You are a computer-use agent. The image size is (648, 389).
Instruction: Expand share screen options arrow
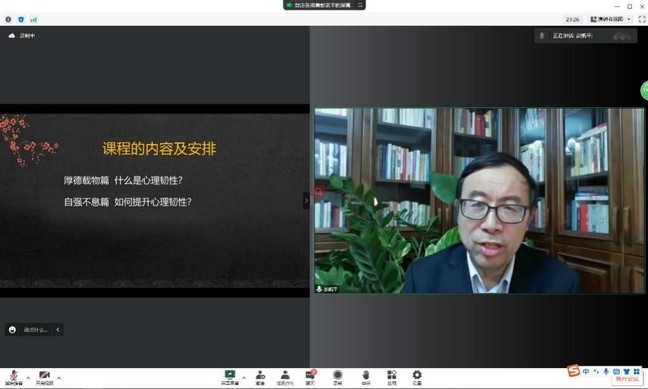coord(244,378)
